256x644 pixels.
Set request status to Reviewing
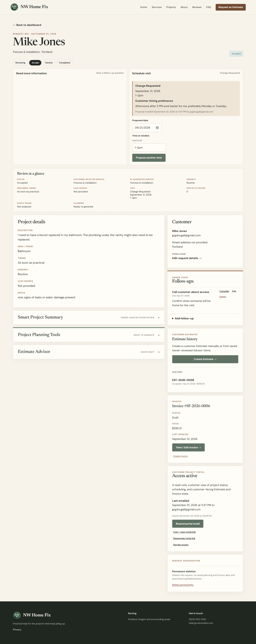(x=20, y=63)
